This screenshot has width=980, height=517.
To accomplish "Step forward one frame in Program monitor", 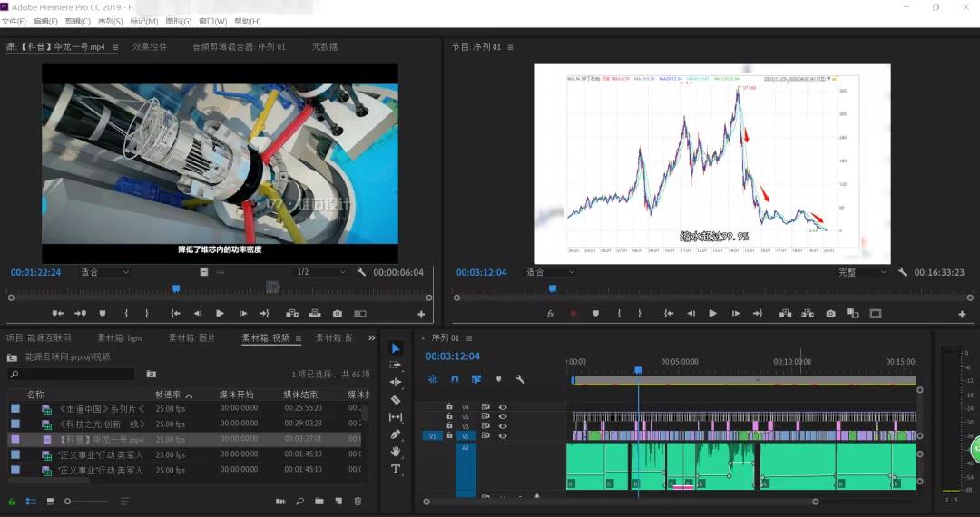I will (x=736, y=314).
